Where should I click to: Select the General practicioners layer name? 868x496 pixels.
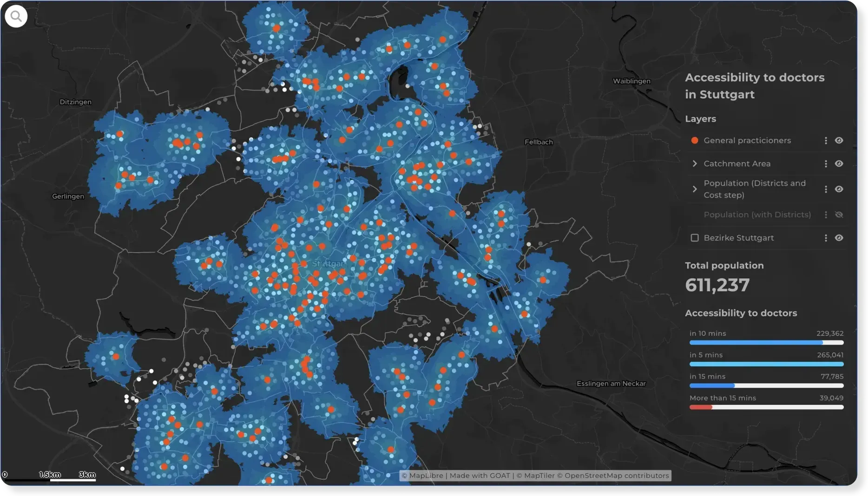tap(747, 140)
